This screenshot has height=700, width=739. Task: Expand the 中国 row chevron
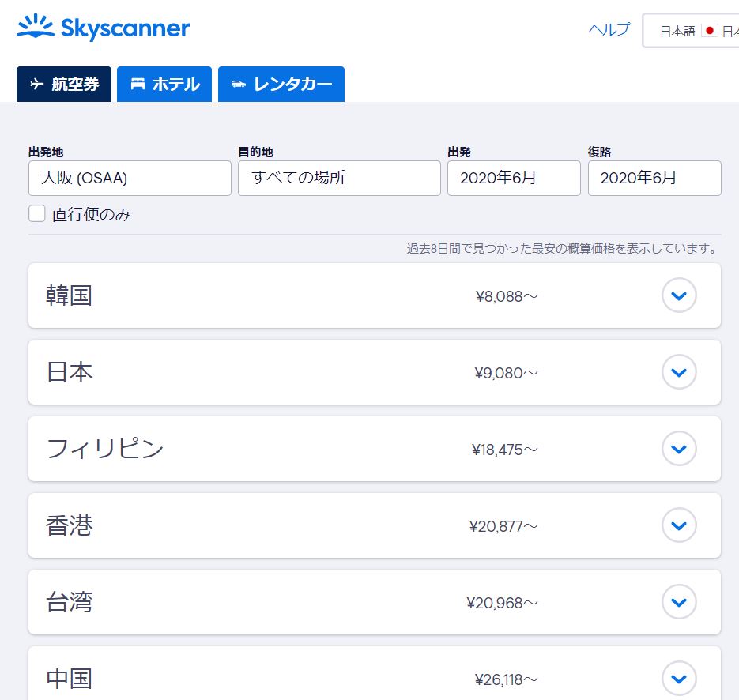tap(679, 679)
